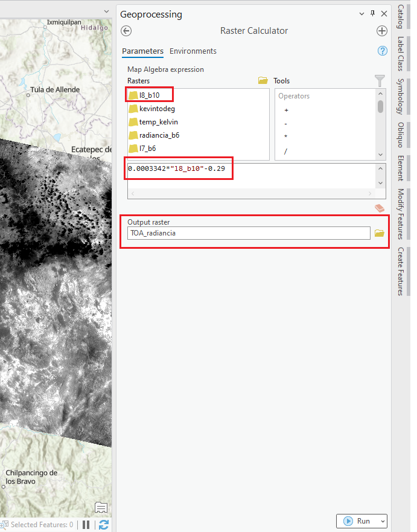Screen dimensions: 417x532
Task: Expand the Run button dropdown arrow
Action: tap(382, 521)
